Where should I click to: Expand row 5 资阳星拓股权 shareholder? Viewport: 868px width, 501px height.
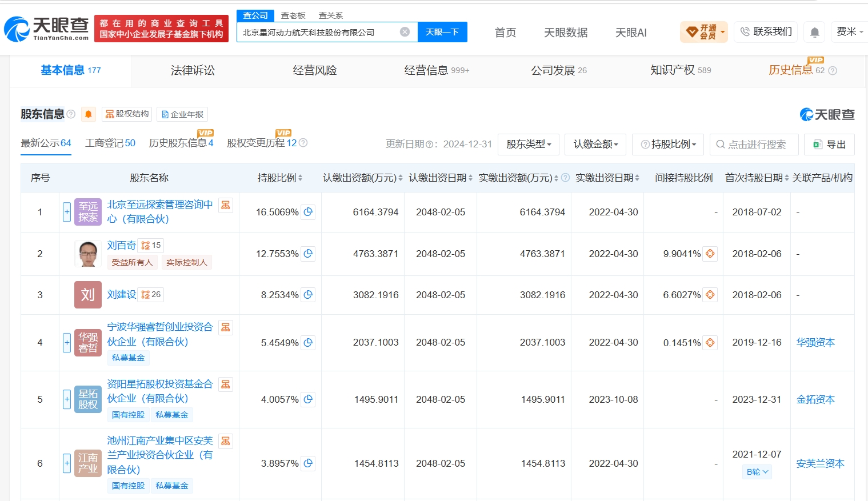[67, 399]
